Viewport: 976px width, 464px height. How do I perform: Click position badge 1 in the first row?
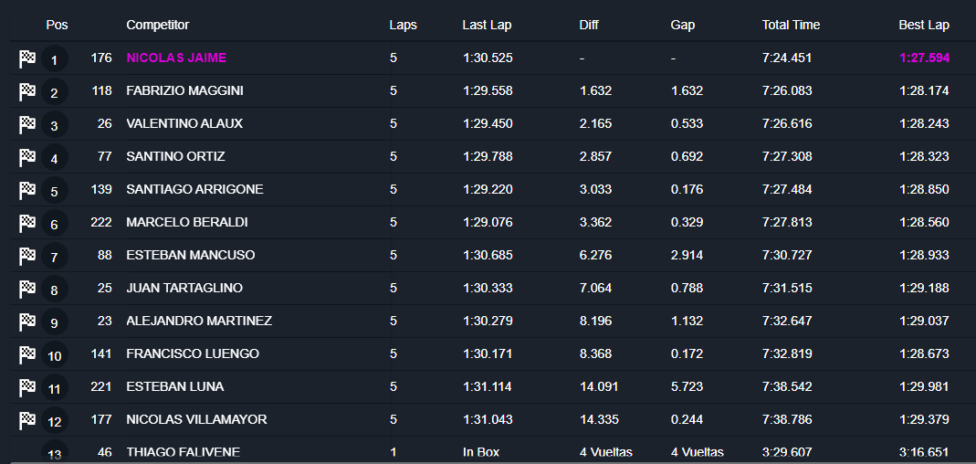54,60
